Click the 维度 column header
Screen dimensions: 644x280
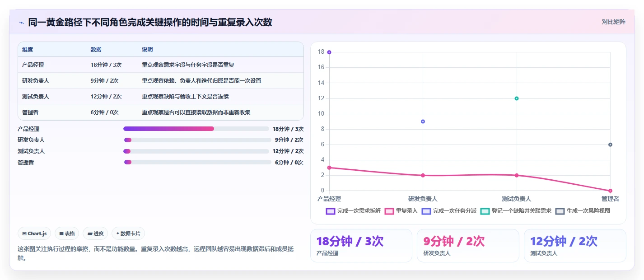point(28,50)
